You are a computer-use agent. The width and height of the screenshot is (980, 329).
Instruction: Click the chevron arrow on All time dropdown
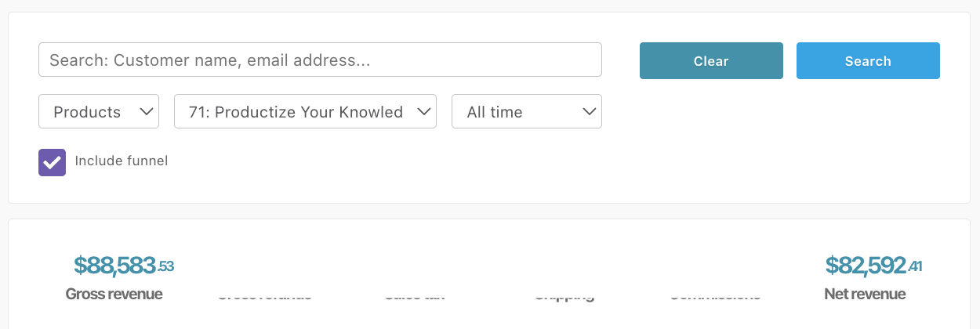(x=590, y=112)
